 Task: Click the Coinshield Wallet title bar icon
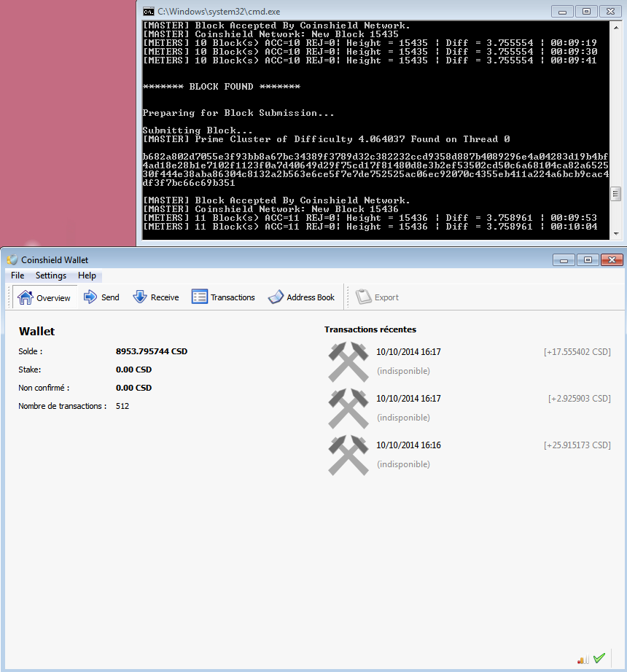(12, 259)
